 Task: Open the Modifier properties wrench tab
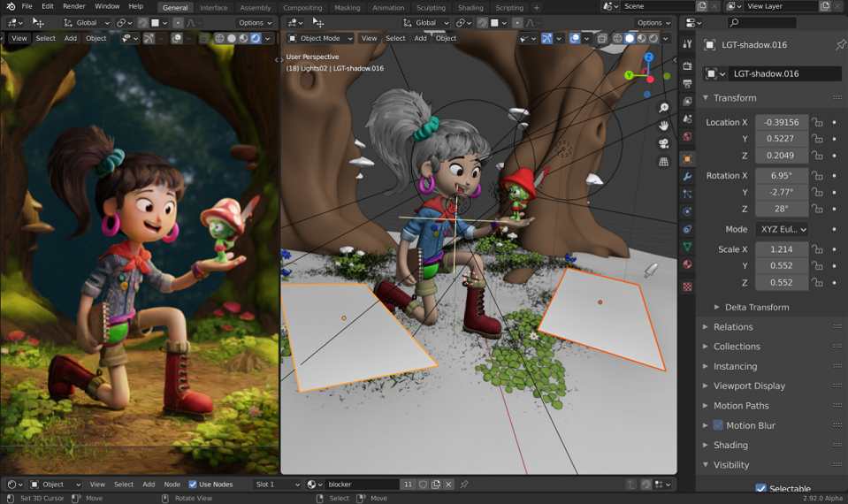coord(687,176)
